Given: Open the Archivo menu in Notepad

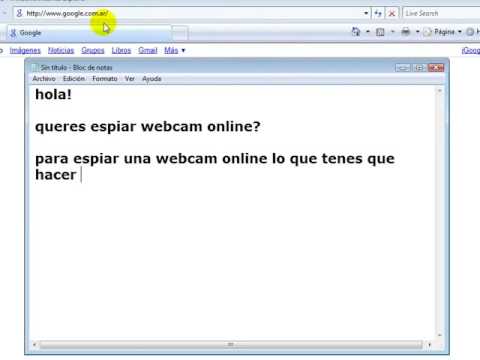Looking at the screenshot, I should tap(44, 79).
